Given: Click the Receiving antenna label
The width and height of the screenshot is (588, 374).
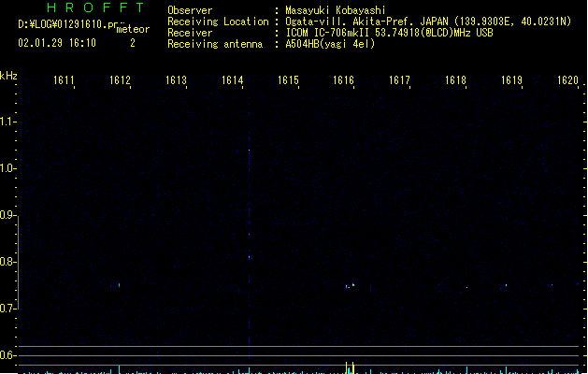Looking at the screenshot, I should point(215,44).
